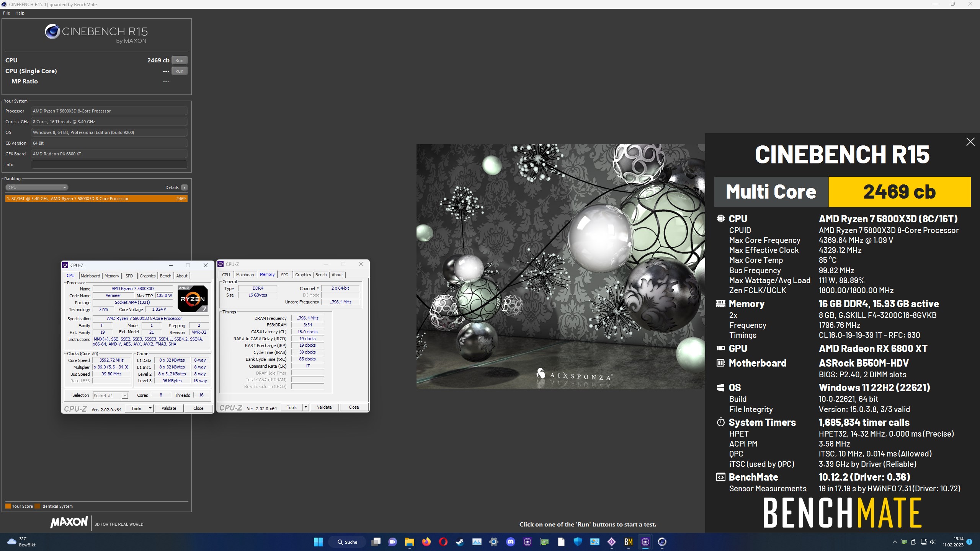Click Tools button in left CPU-Z window
This screenshot has height=551, width=980.
tap(136, 408)
